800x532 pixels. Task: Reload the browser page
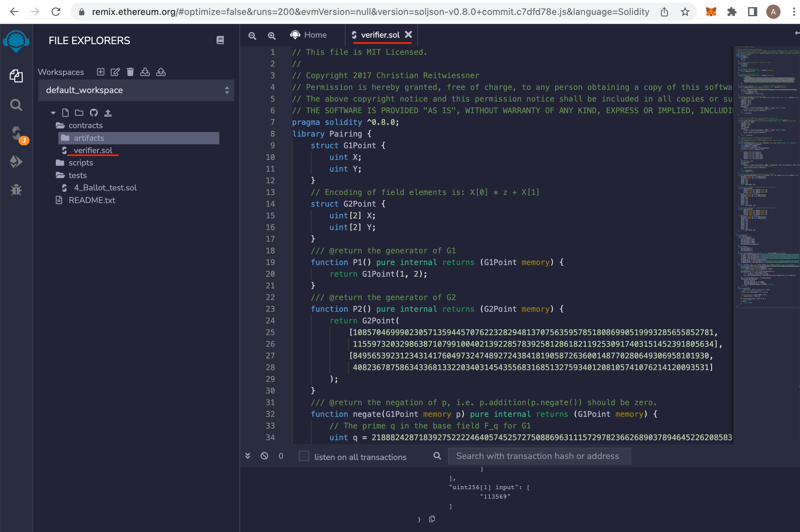click(56, 12)
